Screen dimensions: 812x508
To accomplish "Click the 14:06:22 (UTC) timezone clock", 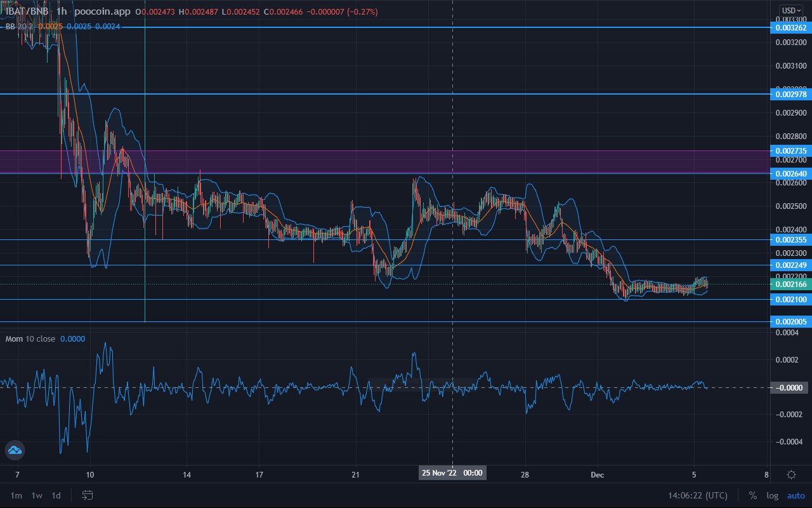I will [x=698, y=495].
